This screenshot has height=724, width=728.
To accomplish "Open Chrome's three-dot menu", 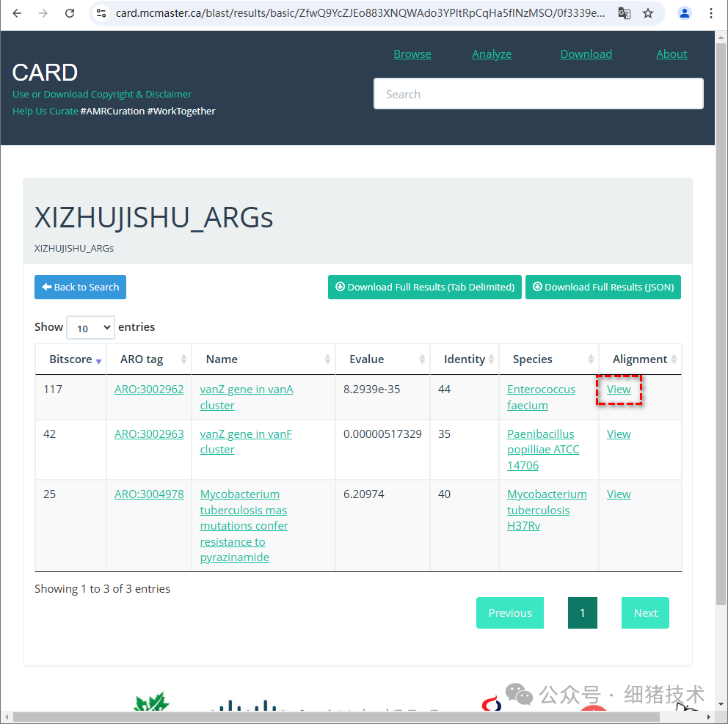I will click(711, 13).
